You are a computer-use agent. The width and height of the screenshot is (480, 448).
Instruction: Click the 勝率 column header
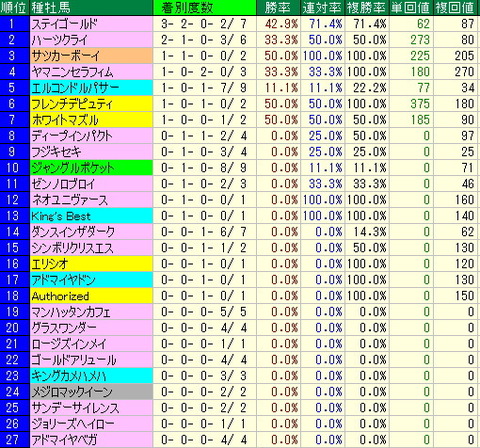pos(278,7)
